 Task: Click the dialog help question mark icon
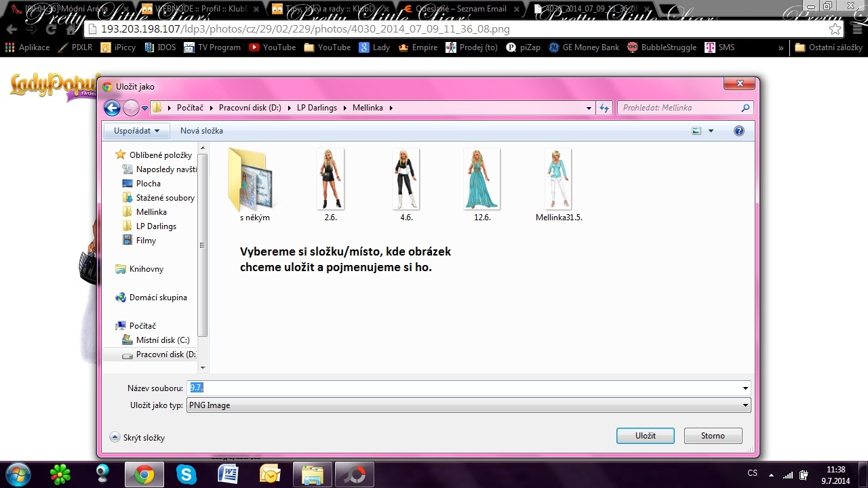(739, 131)
